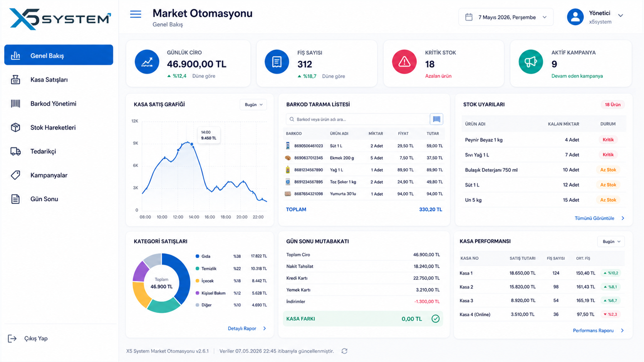Click the İçecek yellow legend dot
This screenshot has height=362, width=644.
198,281
